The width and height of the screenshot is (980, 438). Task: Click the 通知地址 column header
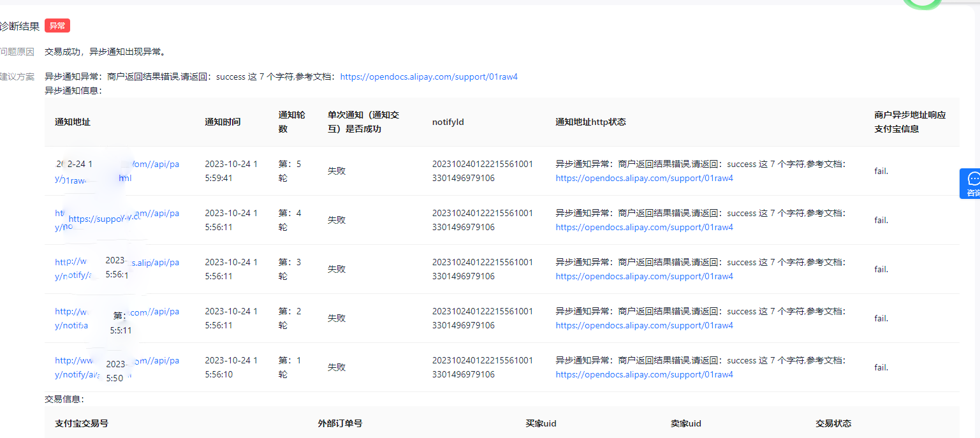(x=73, y=122)
